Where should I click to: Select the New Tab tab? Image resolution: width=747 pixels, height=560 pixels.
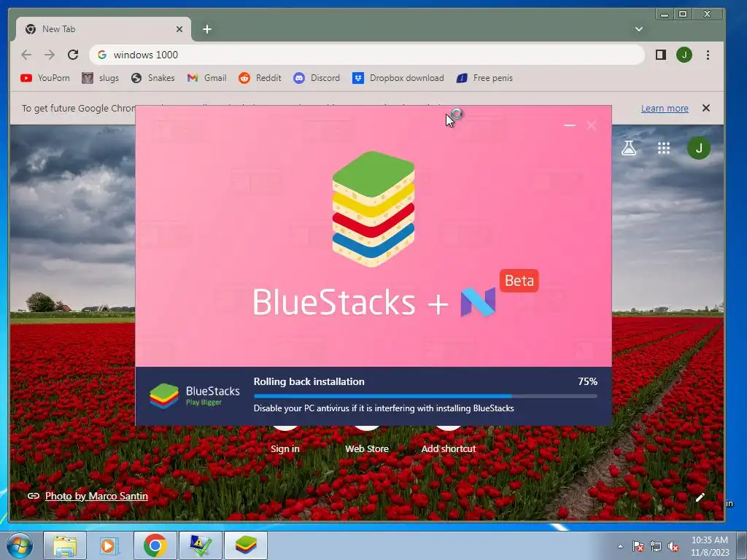[104, 29]
